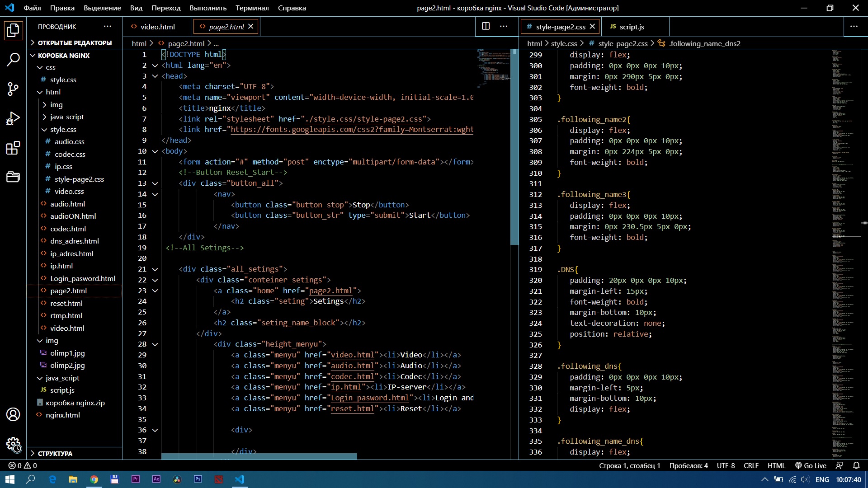Open Adobe Photoshop from the taskbar

point(198,479)
